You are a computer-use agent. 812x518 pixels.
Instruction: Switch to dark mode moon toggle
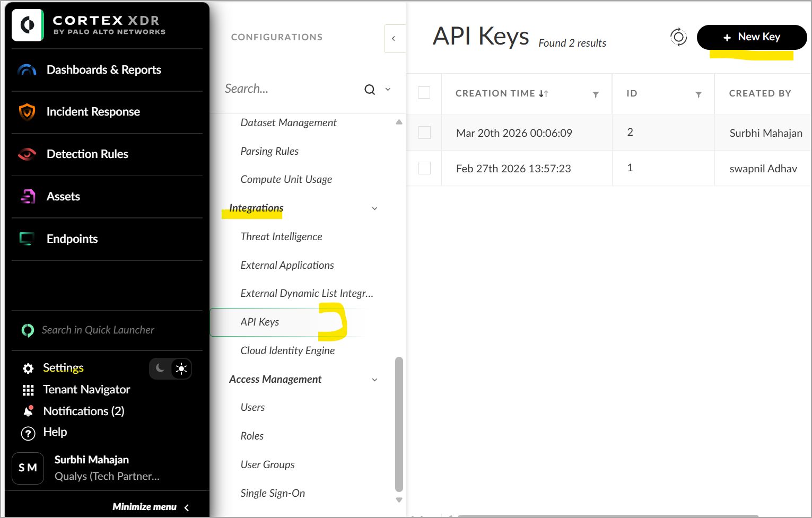160,368
